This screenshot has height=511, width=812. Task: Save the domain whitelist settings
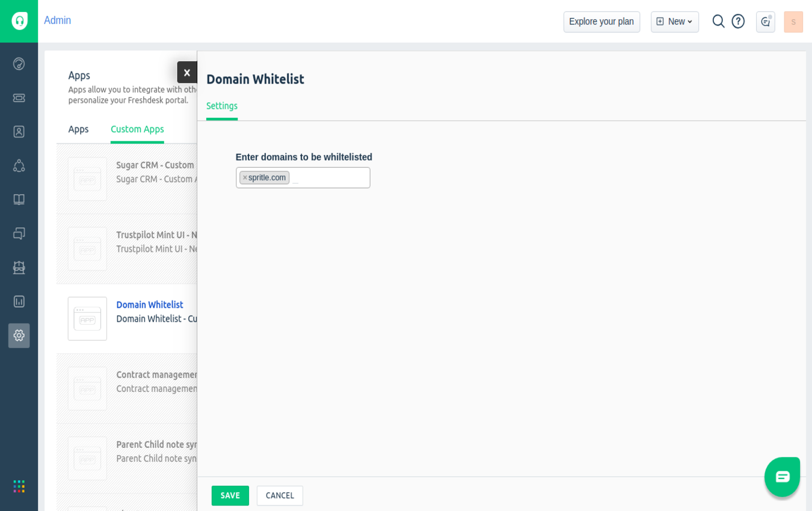pyautogui.click(x=230, y=495)
